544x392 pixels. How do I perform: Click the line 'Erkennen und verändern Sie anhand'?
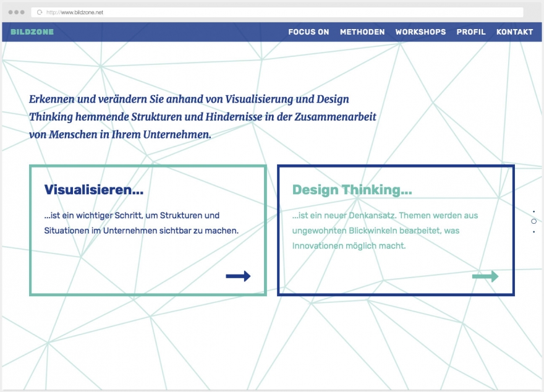[x=116, y=99]
